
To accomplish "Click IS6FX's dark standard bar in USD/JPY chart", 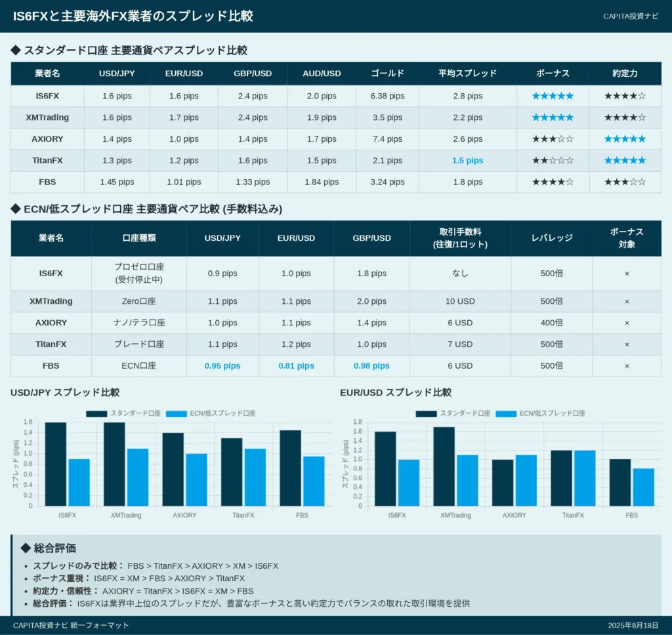I will (x=56, y=464).
